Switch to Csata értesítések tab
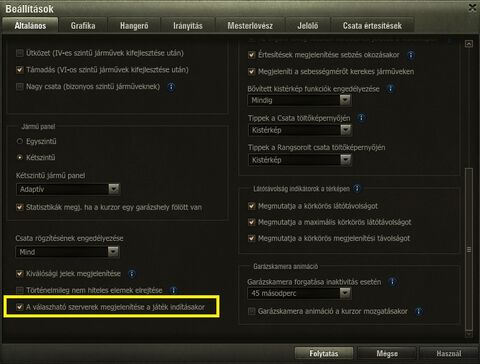Image resolution: width=480 pixels, height=364 pixels. pos(372,26)
